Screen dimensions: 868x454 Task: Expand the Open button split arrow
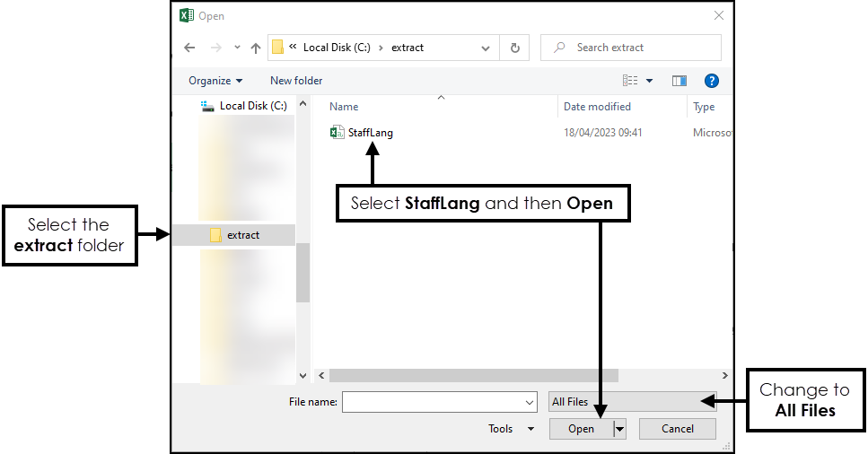coord(619,429)
